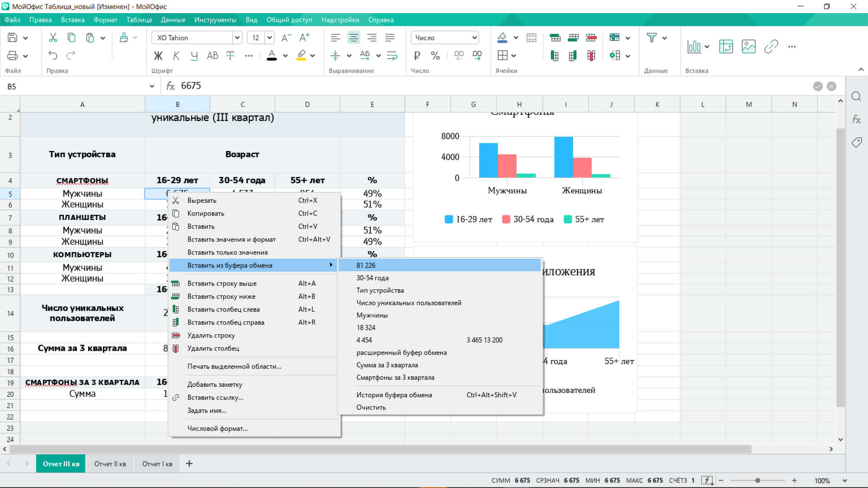
Task: Click the insert link icon in ribbon
Action: click(771, 47)
